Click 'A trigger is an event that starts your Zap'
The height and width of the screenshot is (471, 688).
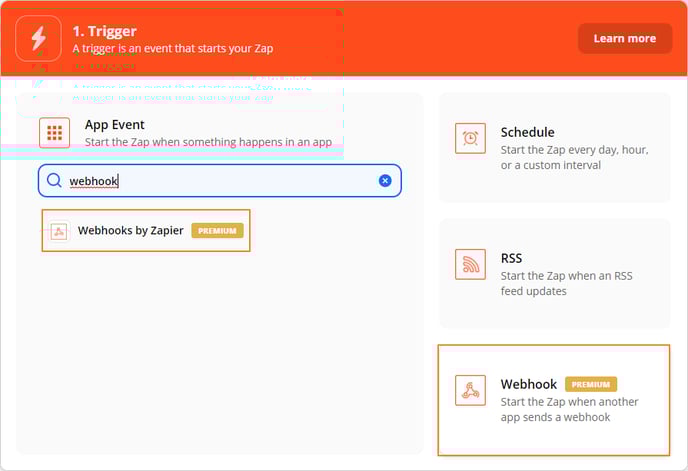click(x=173, y=48)
